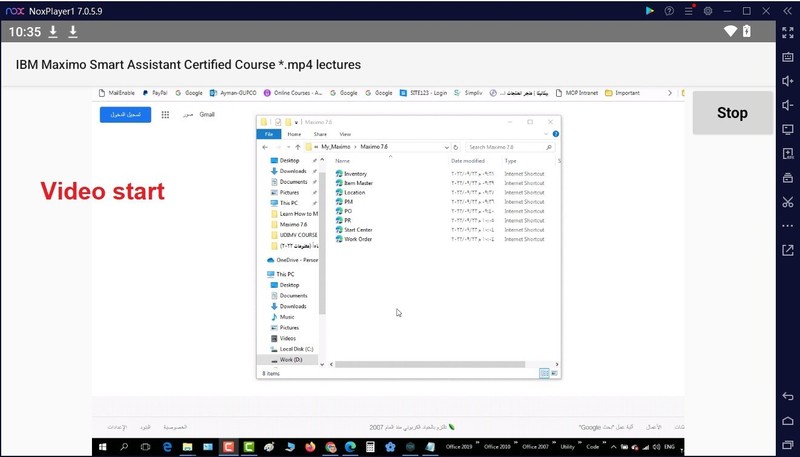The height and width of the screenshot is (457, 800).
Task: Select UDEMY COURSE folder in sidebar
Action: click(x=294, y=235)
